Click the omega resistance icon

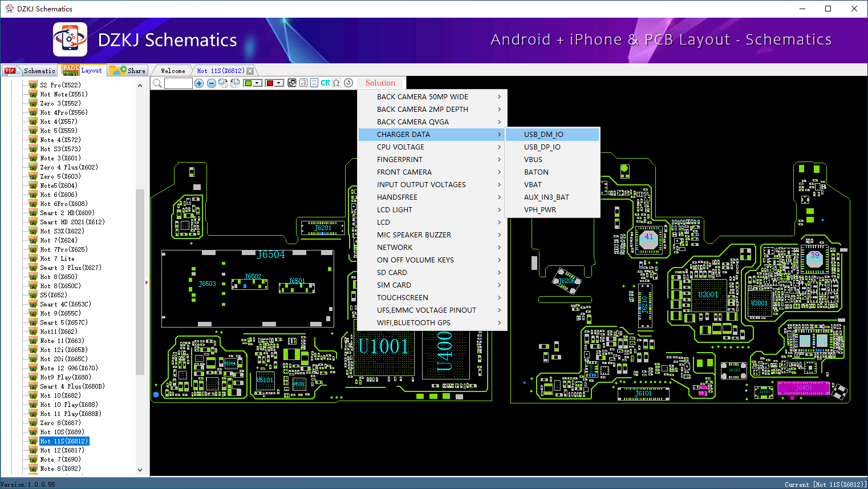pos(336,83)
